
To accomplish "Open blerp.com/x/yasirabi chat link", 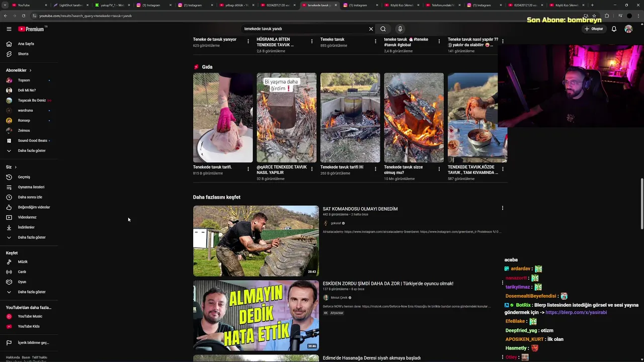I will click(576, 312).
